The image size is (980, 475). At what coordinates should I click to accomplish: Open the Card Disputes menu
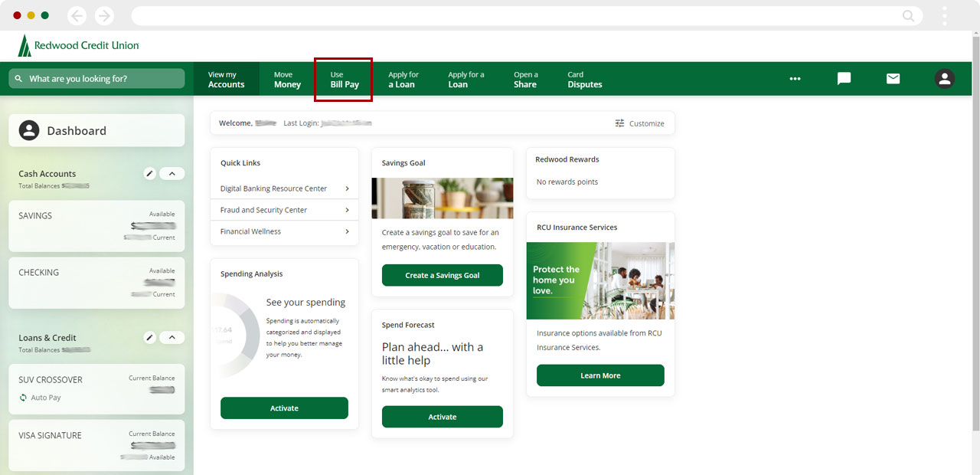(x=585, y=80)
